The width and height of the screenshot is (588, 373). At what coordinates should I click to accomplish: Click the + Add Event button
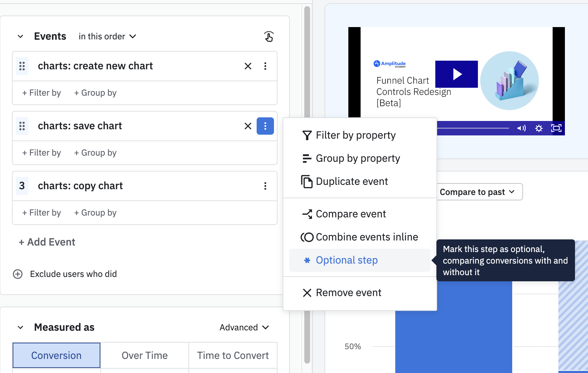click(47, 242)
